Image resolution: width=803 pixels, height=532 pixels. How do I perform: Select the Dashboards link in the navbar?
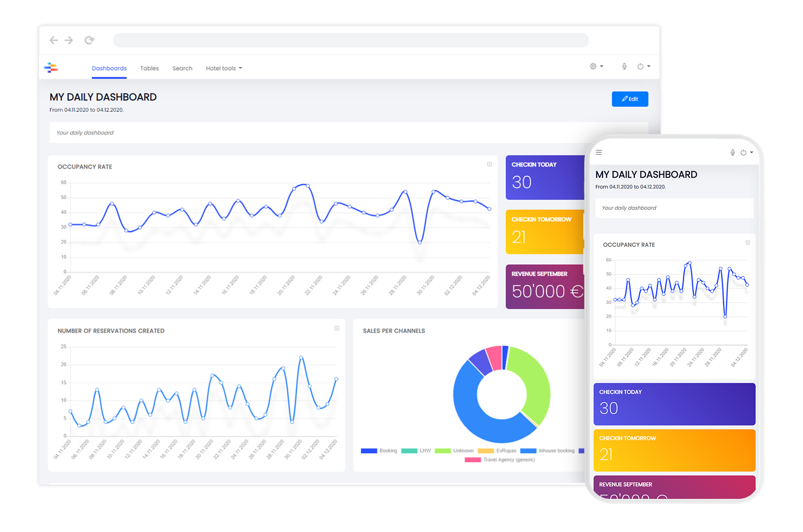pos(109,68)
